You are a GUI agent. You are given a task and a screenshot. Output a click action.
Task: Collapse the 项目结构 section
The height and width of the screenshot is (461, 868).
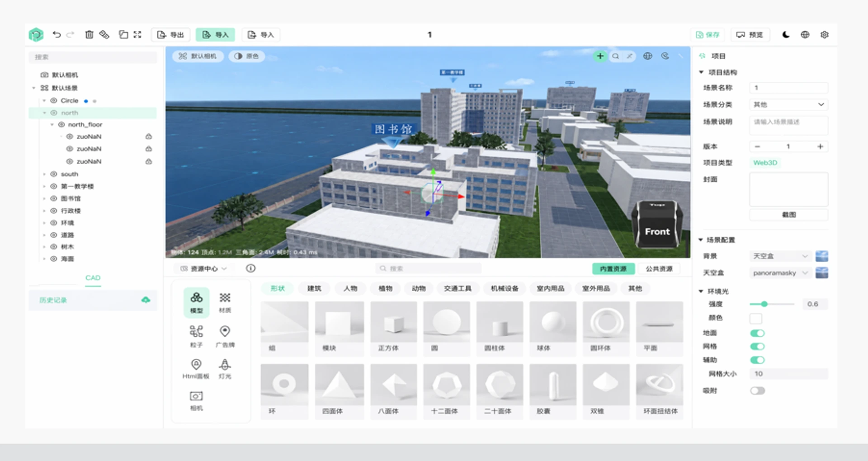(701, 72)
